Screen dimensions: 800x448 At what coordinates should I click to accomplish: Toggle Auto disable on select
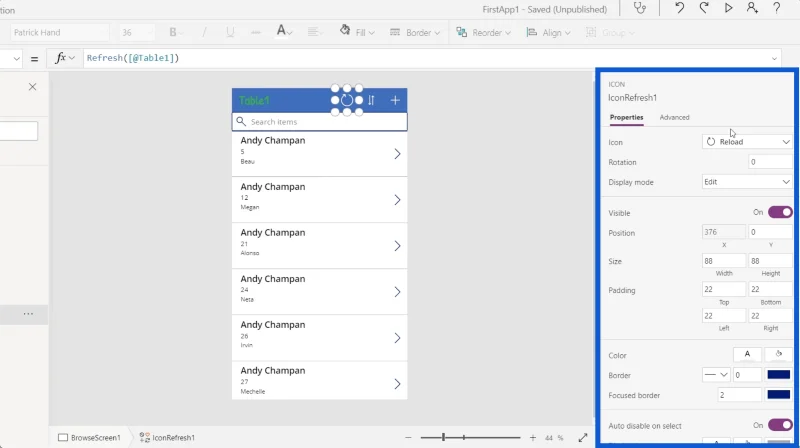point(780,425)
